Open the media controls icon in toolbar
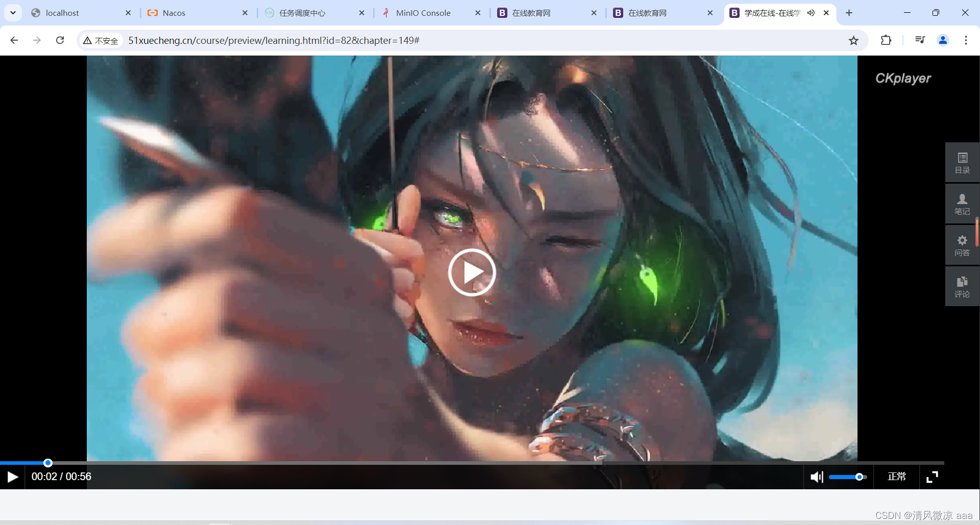 click(x=920, y=40)
